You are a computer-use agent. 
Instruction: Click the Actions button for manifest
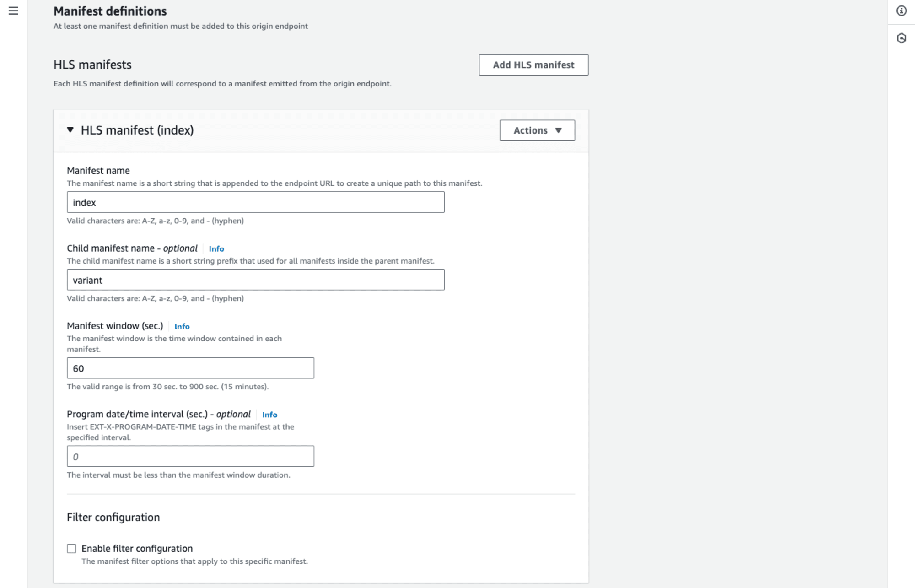[538, 130]
